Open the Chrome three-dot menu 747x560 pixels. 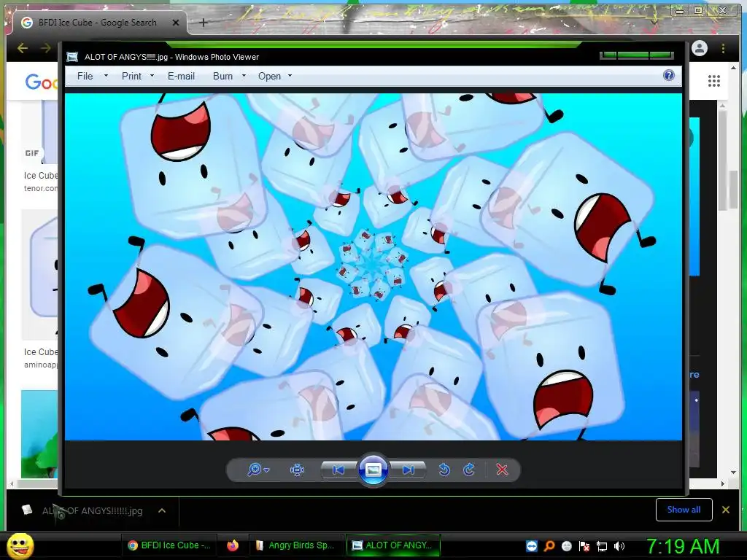tap(723, 48)
